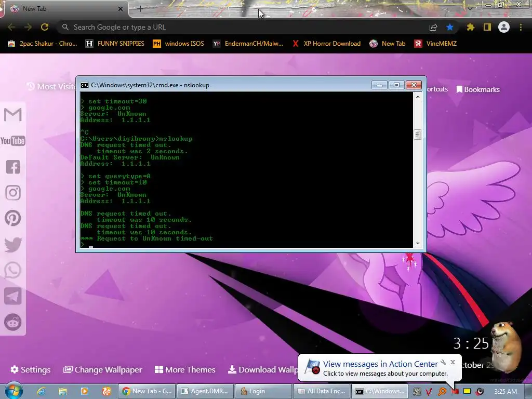Switch to the Agent.DMR... taskbar window
Screen dimensions: 532x399
205,391
